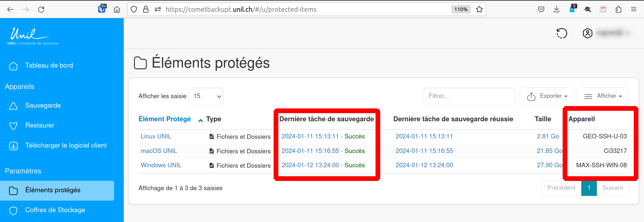The width and height of the screenshot is (644, 222).
Task: Open the user account icon menu
Action: (587, 33)
